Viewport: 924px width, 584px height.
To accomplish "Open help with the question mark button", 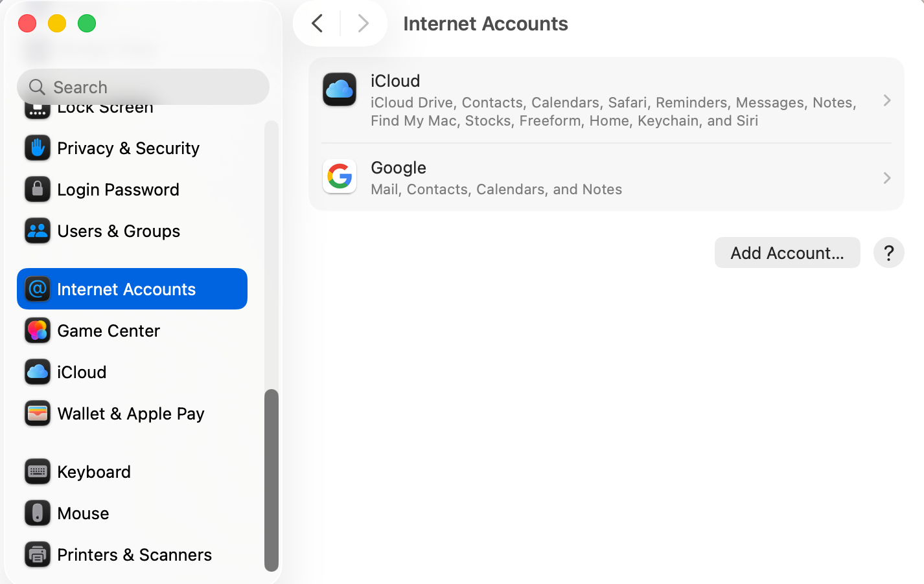I will (888, 253).
